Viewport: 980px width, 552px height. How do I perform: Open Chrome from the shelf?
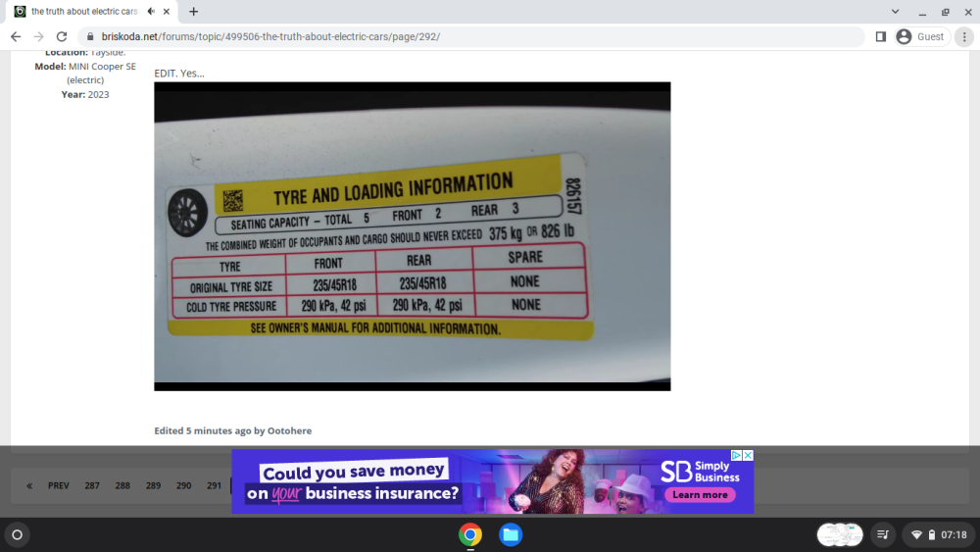pyautogui.click(x=470, y=535)
